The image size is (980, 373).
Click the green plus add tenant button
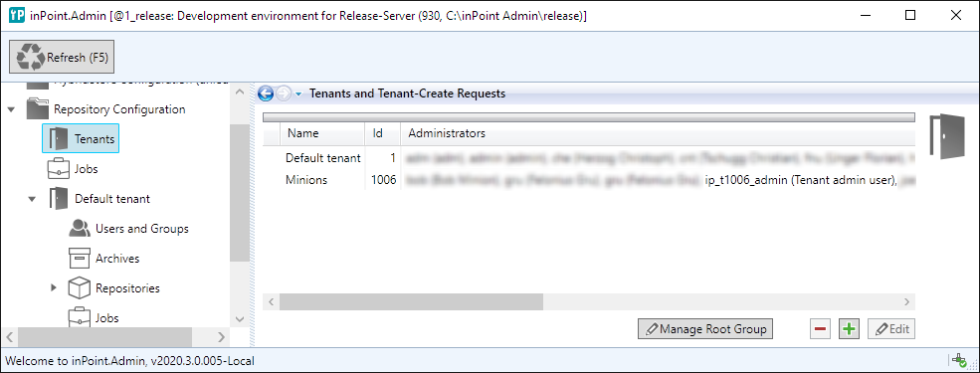pyautogui.click(x=848, y=328)
